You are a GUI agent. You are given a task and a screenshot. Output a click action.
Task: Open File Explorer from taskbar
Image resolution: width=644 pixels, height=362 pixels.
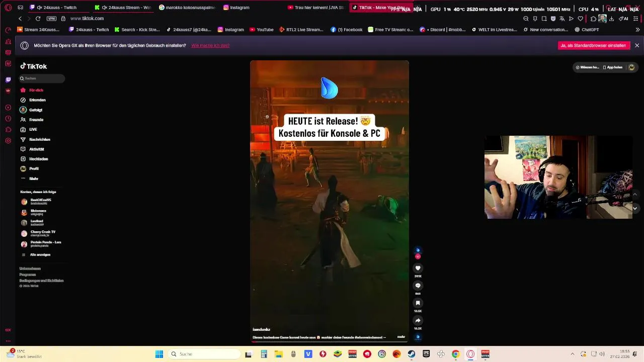(278, 354)
